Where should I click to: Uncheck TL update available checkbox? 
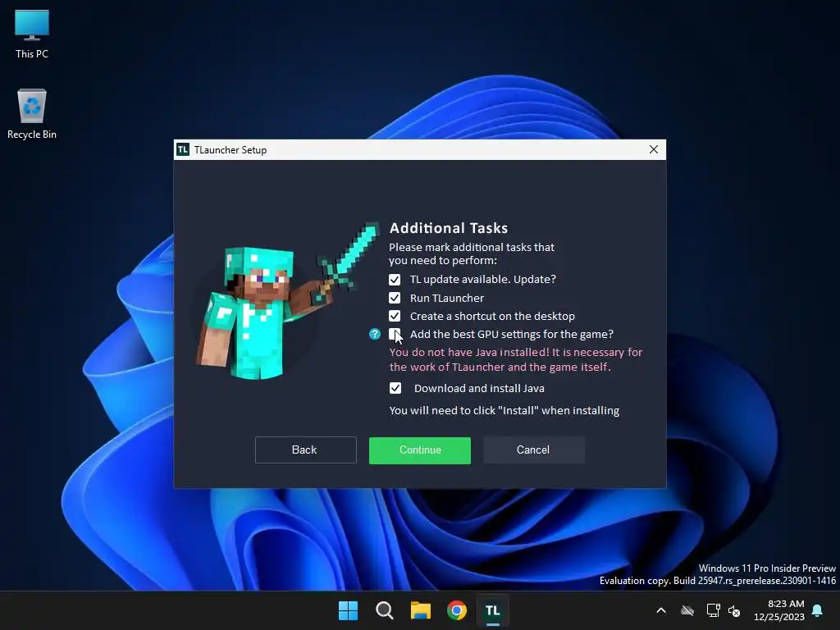pyautogui.click(x=395, y=280)
